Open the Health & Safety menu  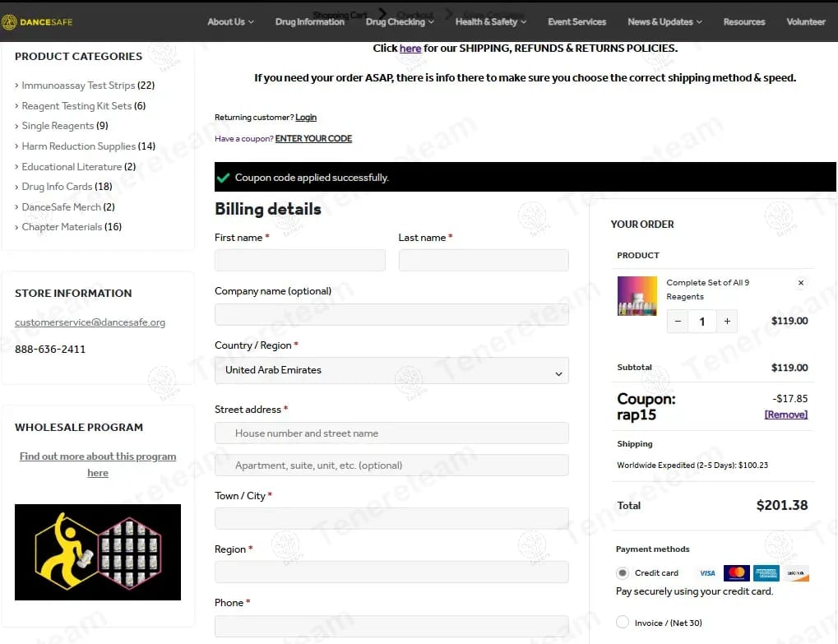point(491,22)
